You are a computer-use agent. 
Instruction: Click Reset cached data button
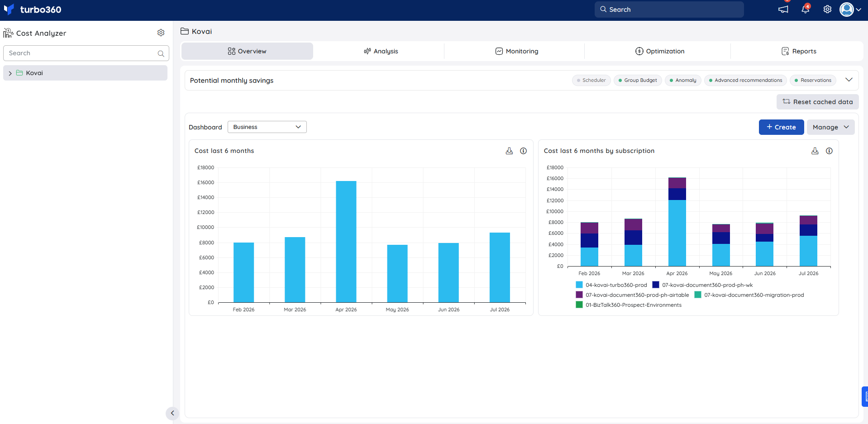[x=818, y=102]
